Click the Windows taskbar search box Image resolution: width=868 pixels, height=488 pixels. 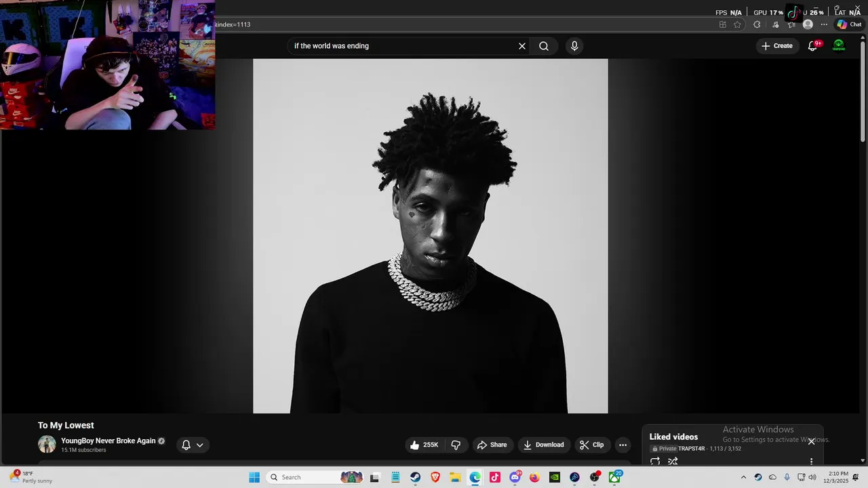(315, 477)
